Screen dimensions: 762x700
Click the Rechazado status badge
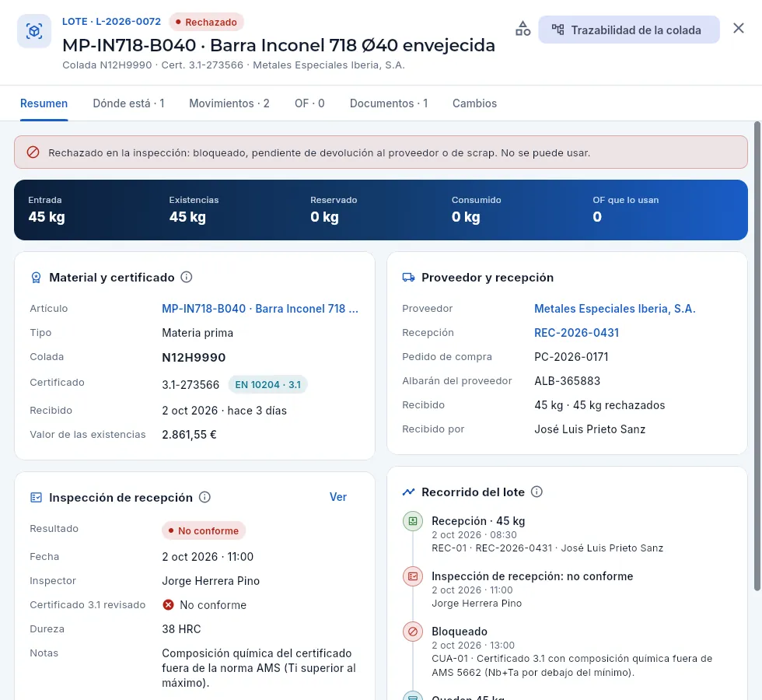click(207, 22)
